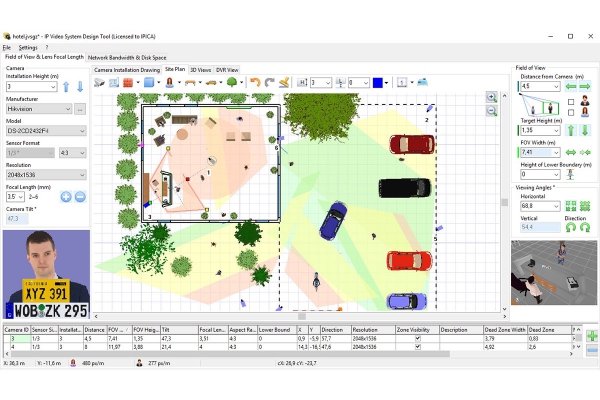Widen FOV width with expand arrows
Screen dimensions: 600x400
coord(571,152)
